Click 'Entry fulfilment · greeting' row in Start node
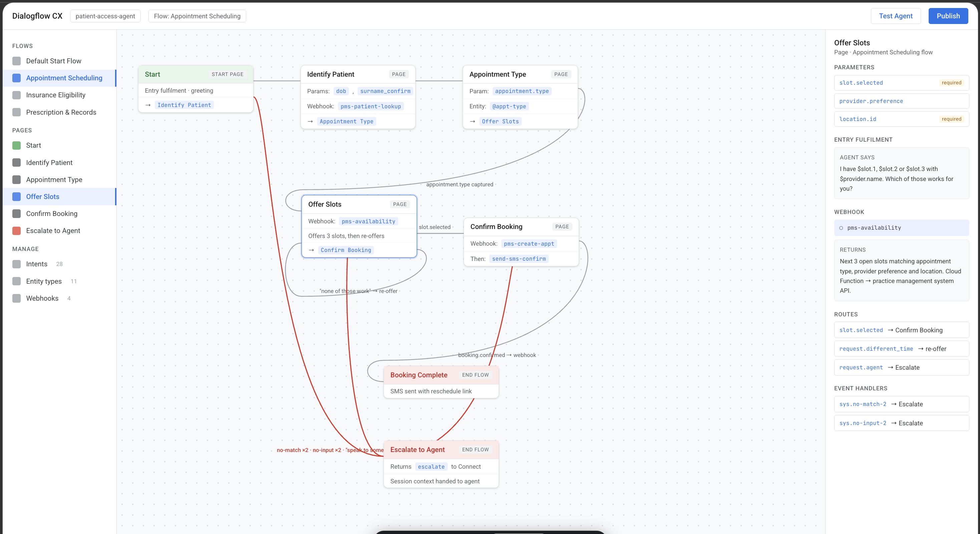Image resolution: width=980 pixels, height=534 pixels. point(195,90)
